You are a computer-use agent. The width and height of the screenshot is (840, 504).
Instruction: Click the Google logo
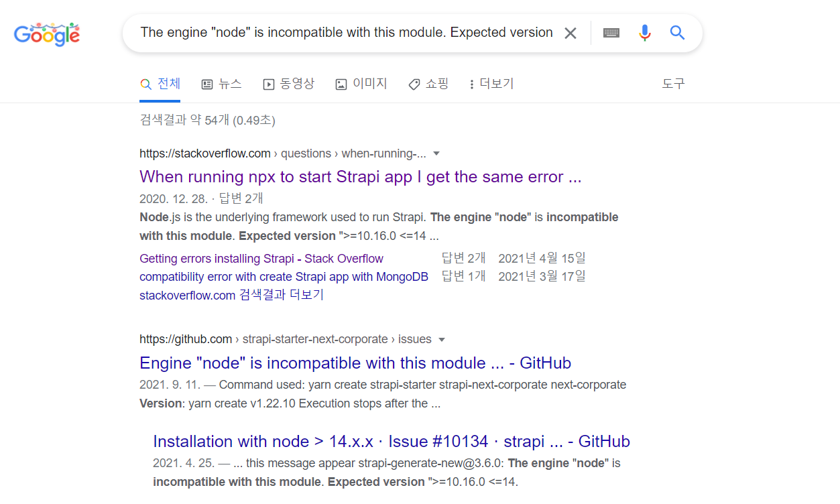point(47,34)
